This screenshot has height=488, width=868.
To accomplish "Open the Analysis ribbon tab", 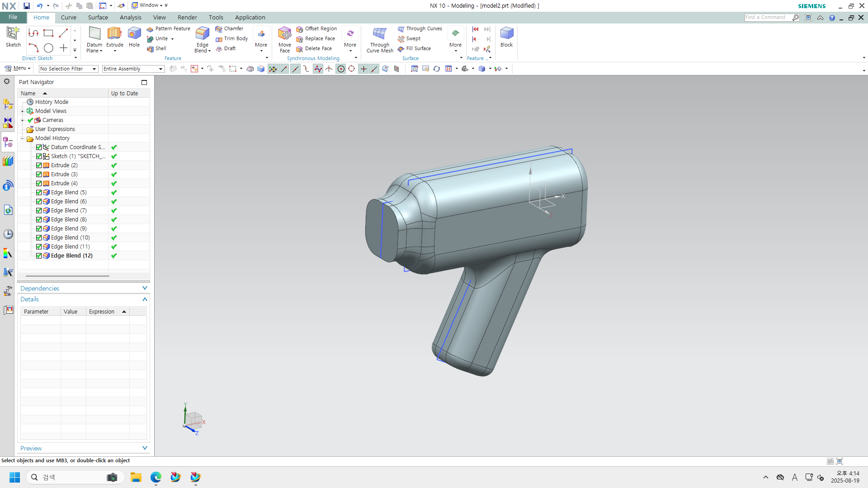I will coord(130,17).
